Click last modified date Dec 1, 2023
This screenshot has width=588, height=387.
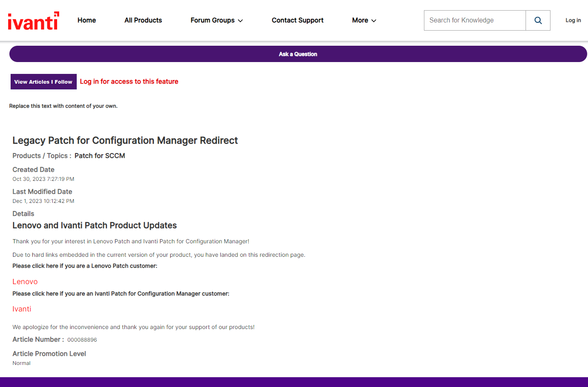43,201
